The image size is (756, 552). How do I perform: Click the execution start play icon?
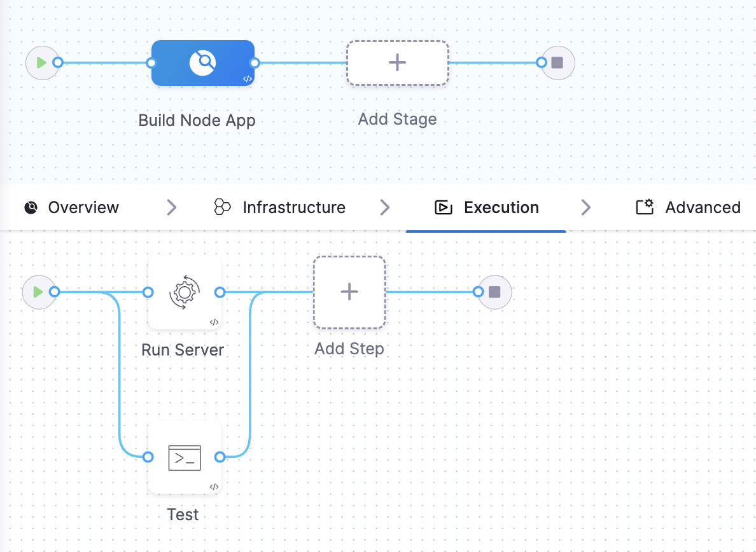[x=39, y=292]
